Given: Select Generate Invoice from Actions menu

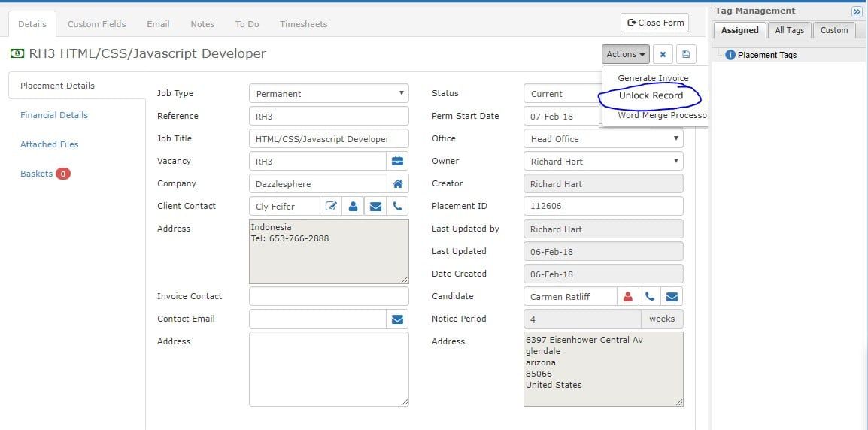Looking at the screenshot, I should click(653, 78).
